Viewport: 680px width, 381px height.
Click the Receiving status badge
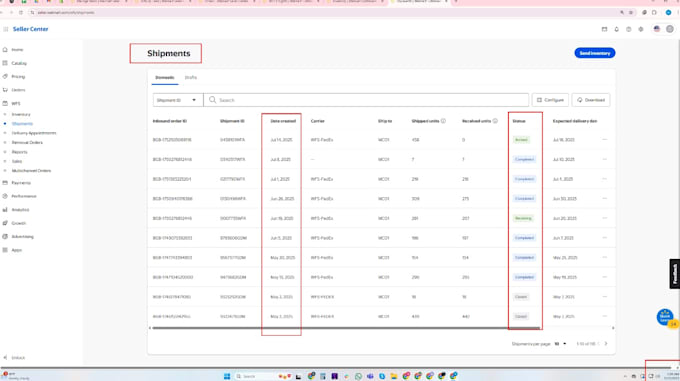pyautogui.click(x=523, y=218)
